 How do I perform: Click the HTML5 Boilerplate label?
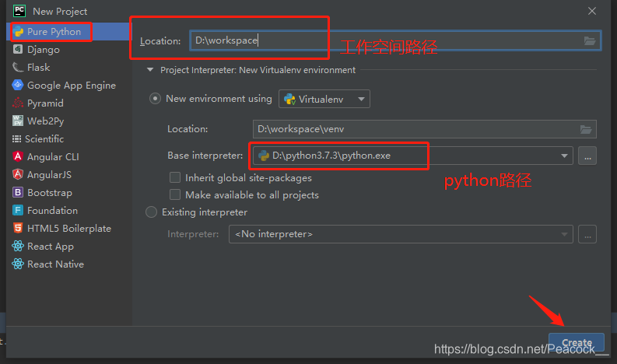[69, 229]
